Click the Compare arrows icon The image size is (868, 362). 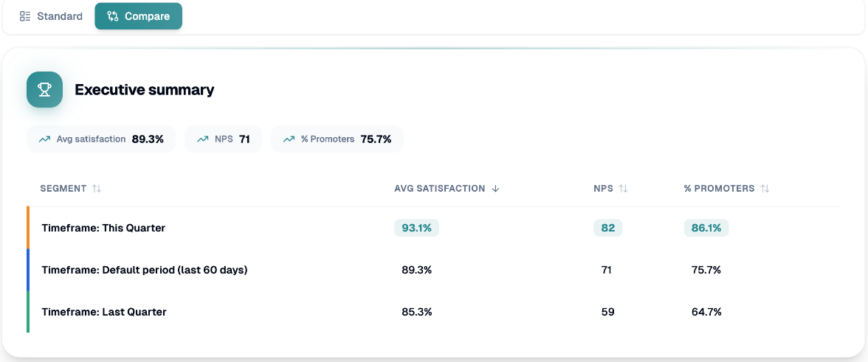coord(113,16)
